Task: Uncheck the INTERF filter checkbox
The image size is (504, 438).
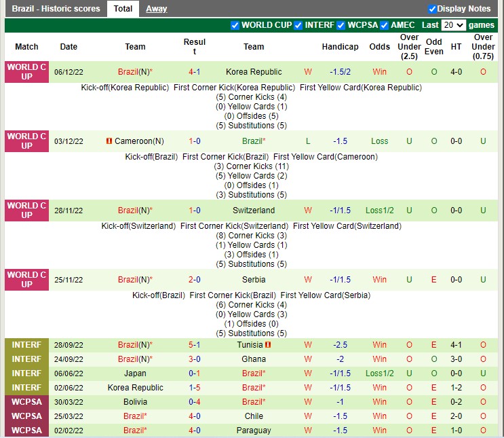Action: pyautogui.click(x=298, y=25)
